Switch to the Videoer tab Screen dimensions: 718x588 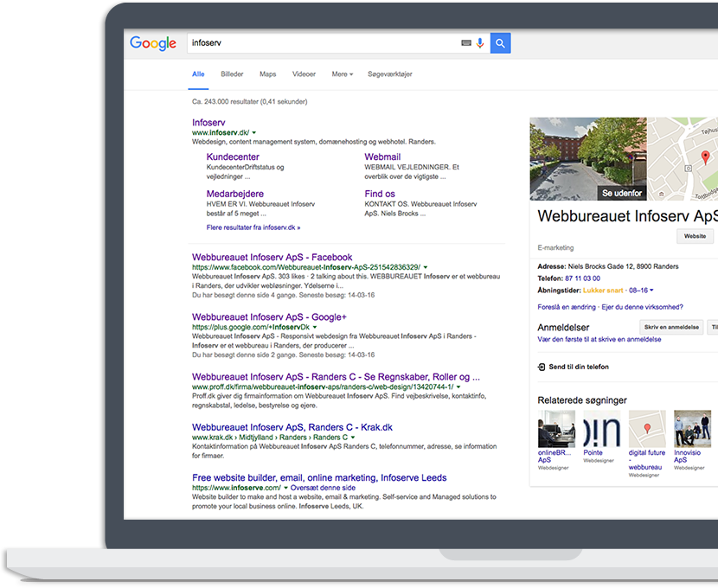(x=304, y=74)
